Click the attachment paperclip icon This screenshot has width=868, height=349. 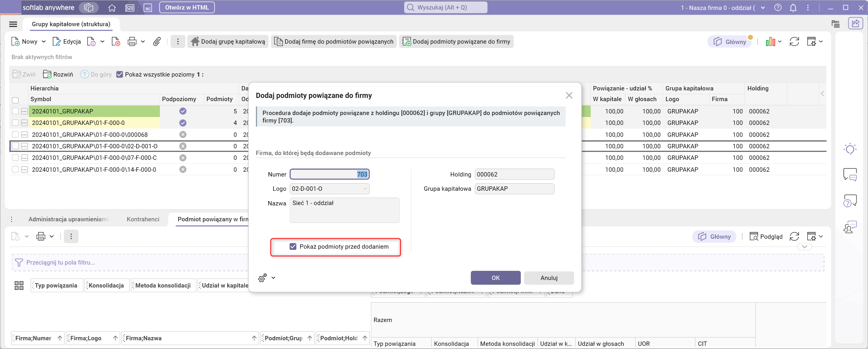(x=157, y=42)
